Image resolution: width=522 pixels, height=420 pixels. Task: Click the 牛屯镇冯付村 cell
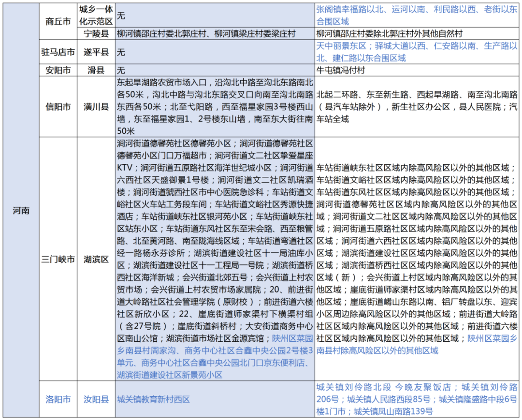(341, 71)
